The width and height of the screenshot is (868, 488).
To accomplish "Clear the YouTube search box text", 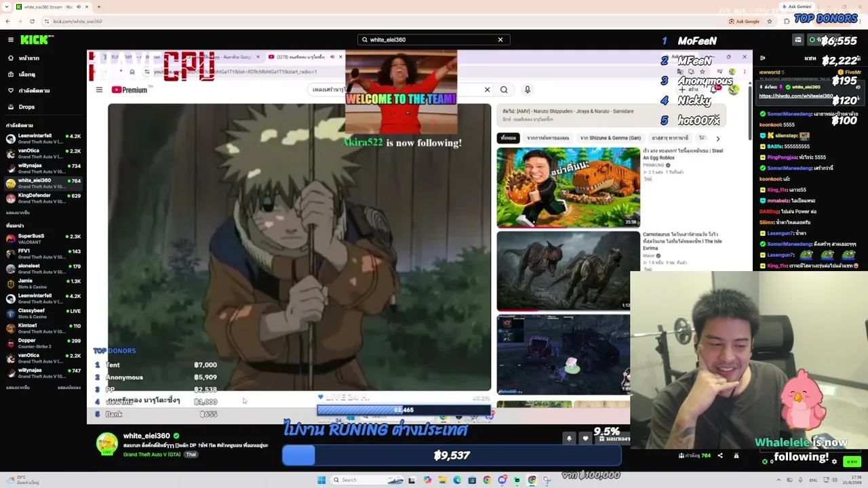I will [x=487, y=89].
